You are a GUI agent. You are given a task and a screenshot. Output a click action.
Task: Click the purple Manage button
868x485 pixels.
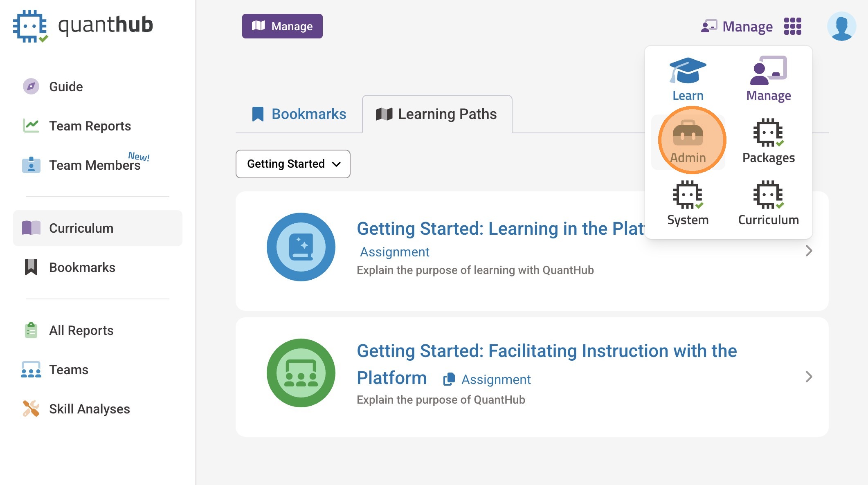click(282, 26)
